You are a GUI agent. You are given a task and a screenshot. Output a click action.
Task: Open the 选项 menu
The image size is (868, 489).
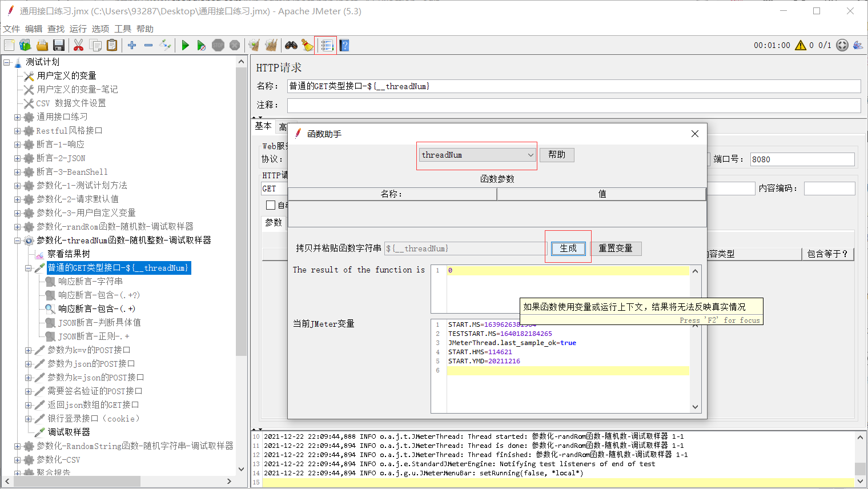(x=101, y=29)
